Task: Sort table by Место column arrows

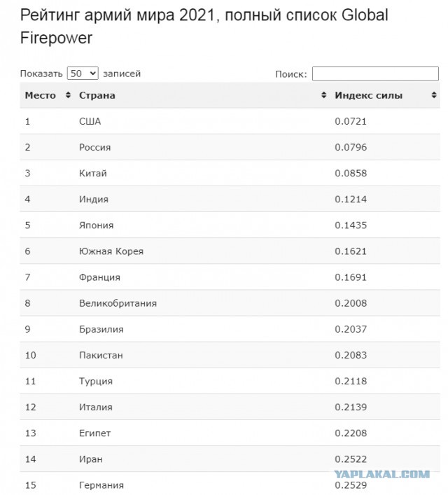Action: (68, 95)
